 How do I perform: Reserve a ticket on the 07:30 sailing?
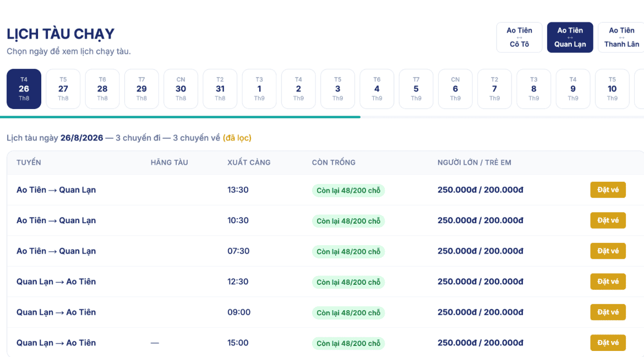tap(608, 251)
